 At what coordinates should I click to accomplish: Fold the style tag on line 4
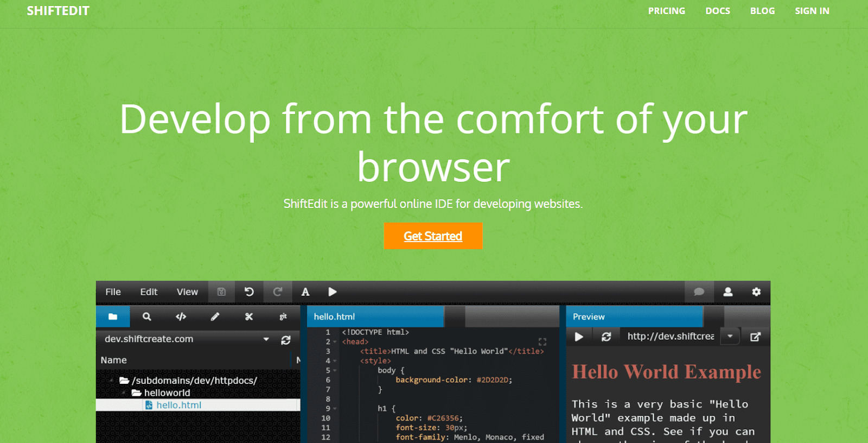click(335, 361)
